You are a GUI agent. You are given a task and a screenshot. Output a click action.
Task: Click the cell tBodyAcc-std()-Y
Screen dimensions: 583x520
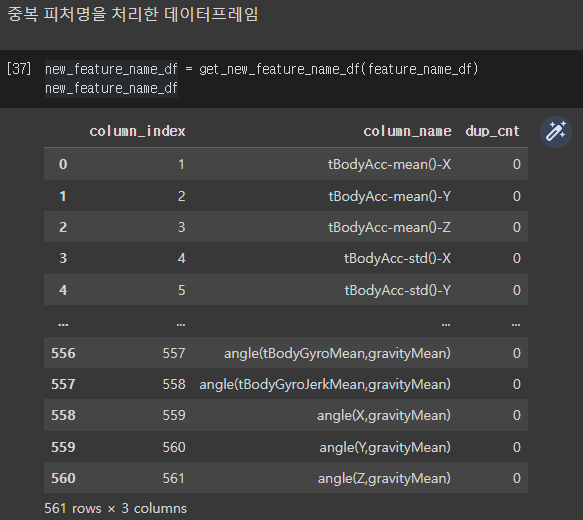click(x=397, y=290)
